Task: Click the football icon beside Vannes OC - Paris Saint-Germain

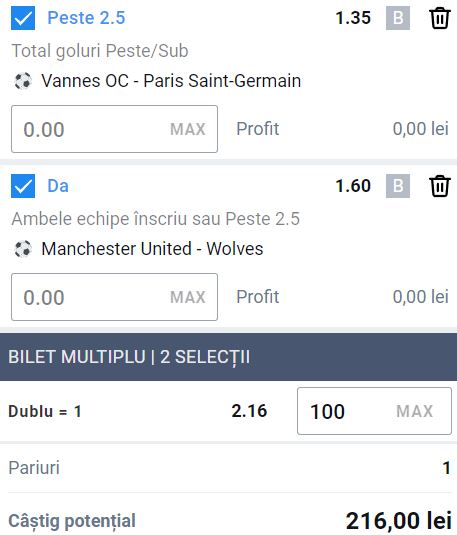Action: (x=23, y=81)
